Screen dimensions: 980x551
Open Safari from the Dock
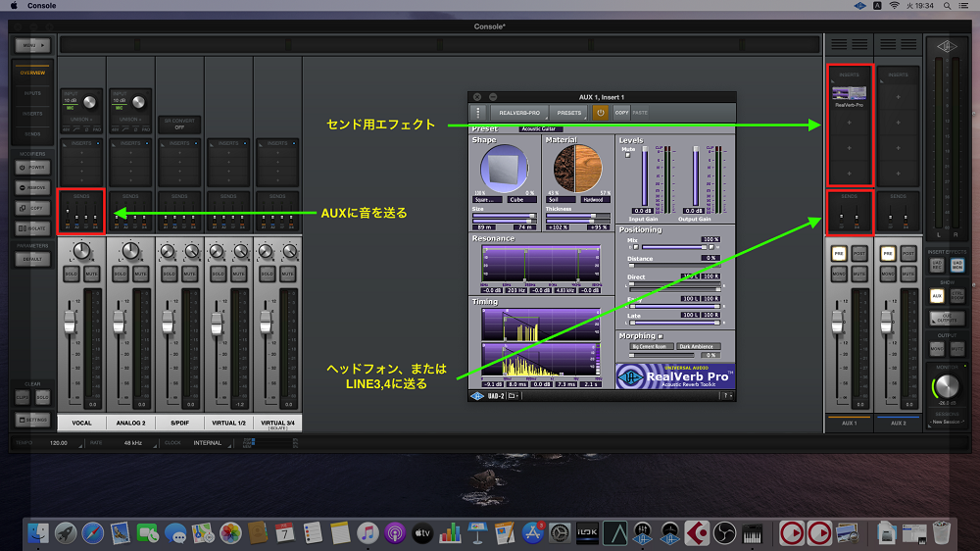92,533
